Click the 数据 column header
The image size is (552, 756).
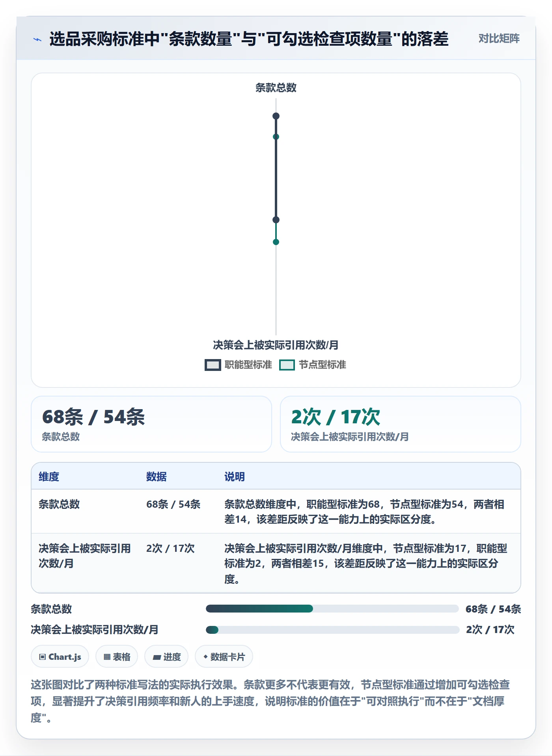pos(157,477)
